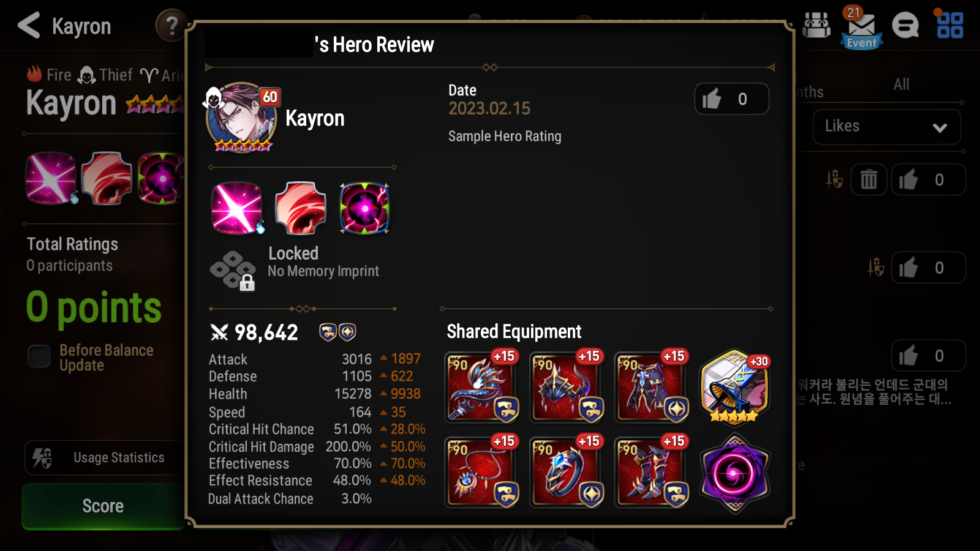View the +30 artifact in Shared Equipment

(735, 387)
